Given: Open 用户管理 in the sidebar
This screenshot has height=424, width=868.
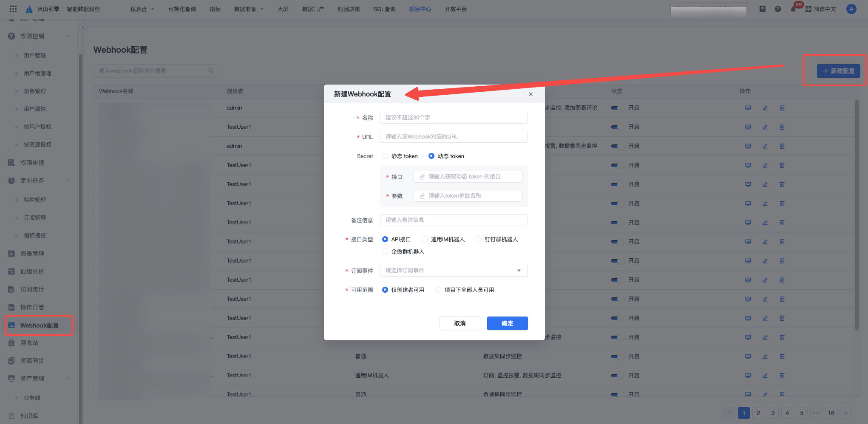Looking at the screenshot, I should coord(35,55).
